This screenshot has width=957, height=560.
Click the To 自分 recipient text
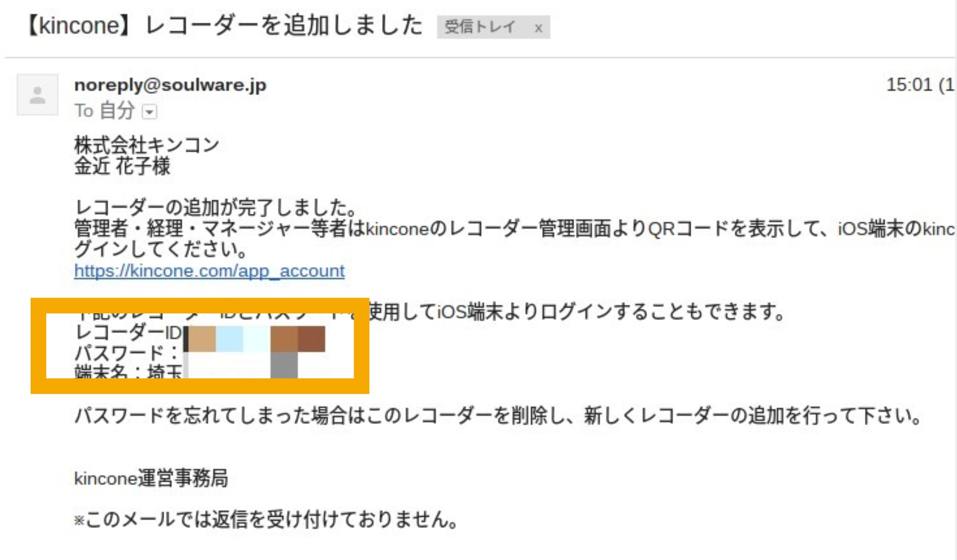(105, 111)
